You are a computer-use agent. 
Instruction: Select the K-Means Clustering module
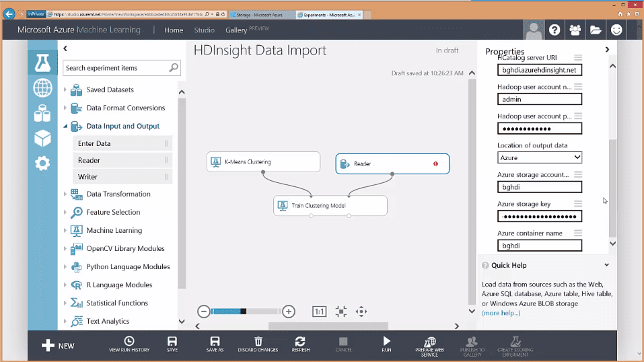point(263,162)
